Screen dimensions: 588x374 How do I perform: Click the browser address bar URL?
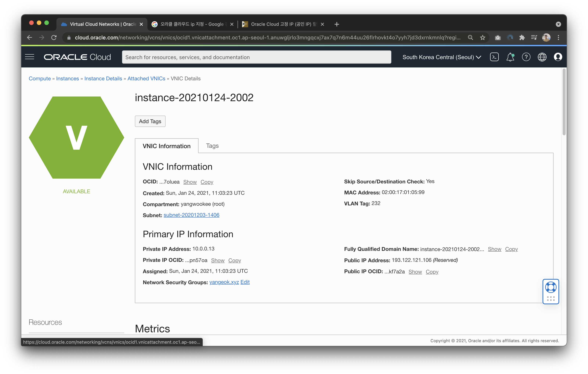click(267, 38)
